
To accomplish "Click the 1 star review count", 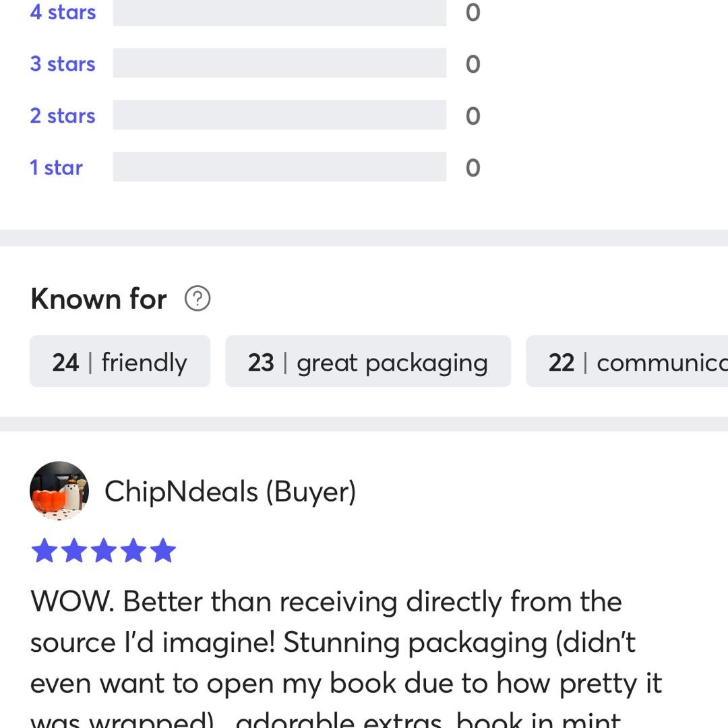I will [473, 168].
